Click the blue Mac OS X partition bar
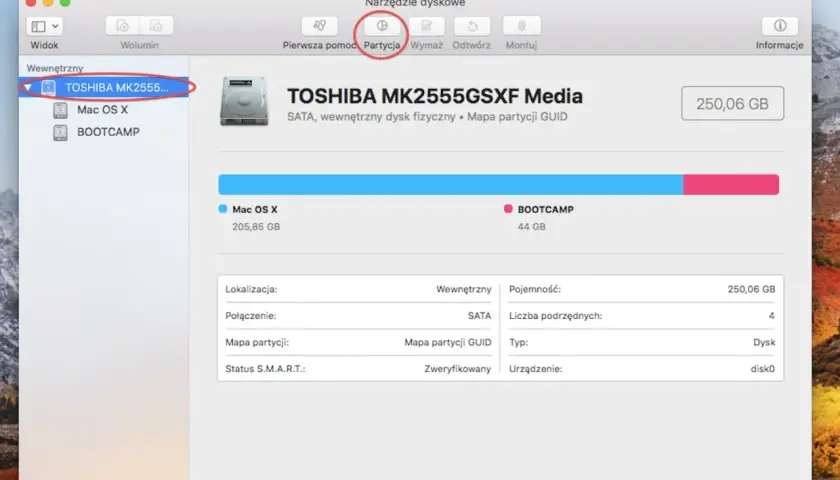The height and width of the screenshot is (480, 840). click(451, 184)
